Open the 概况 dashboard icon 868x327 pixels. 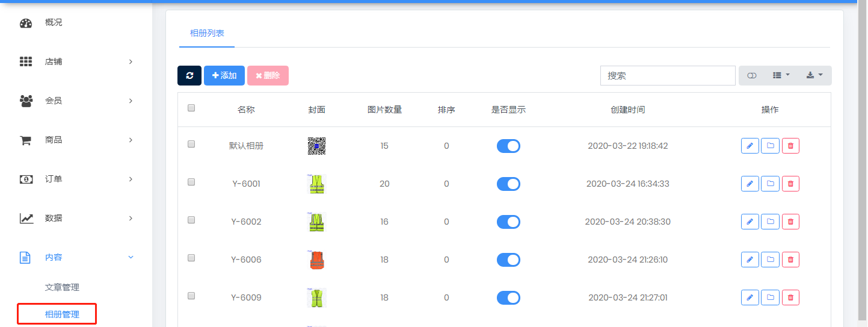(x=26, y=23)
